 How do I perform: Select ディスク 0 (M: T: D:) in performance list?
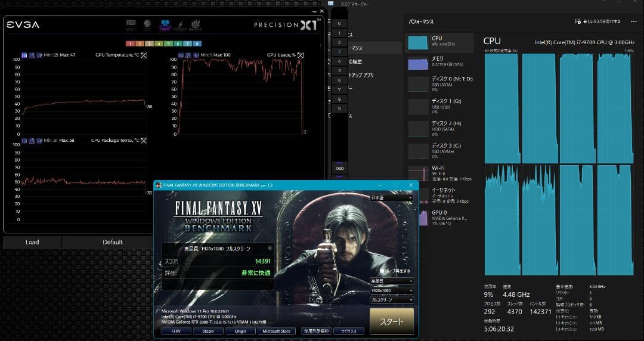coord(439,84)
